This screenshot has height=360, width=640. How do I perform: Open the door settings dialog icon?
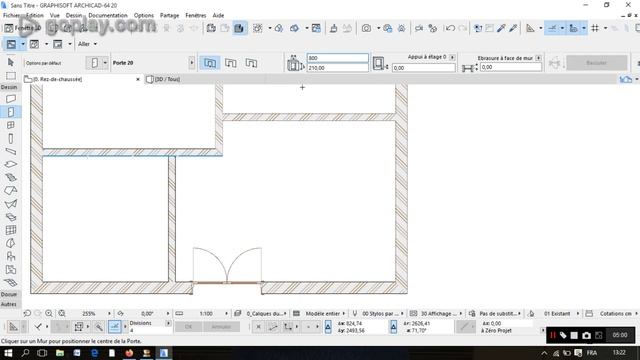pyautogui.click(x=95, y=63)
